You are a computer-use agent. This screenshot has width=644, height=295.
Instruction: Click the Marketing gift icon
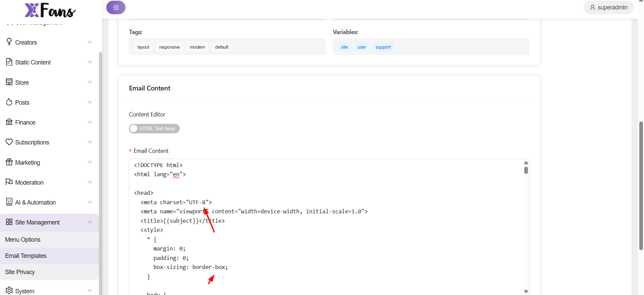pyautogui.click(x=9, y=162)
